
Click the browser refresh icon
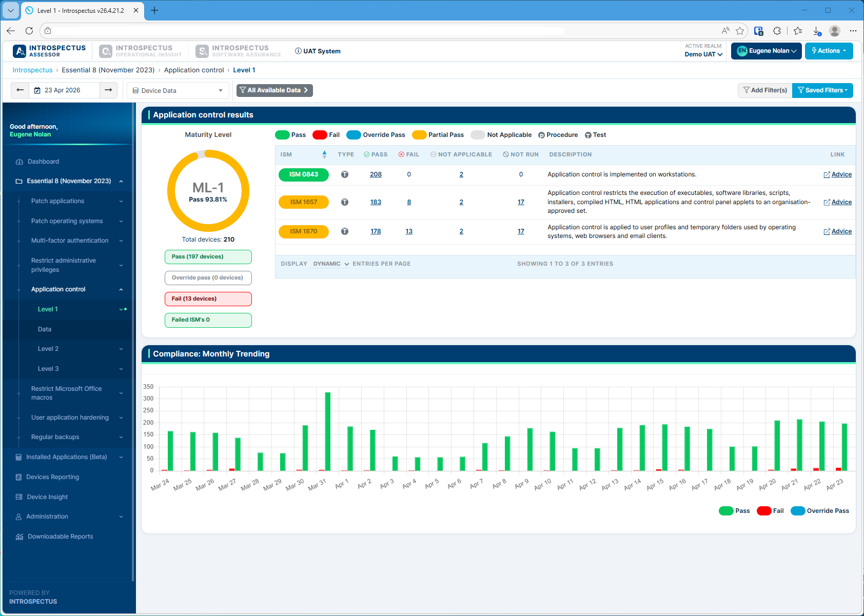pyautogui.click(x=29, y=31)
